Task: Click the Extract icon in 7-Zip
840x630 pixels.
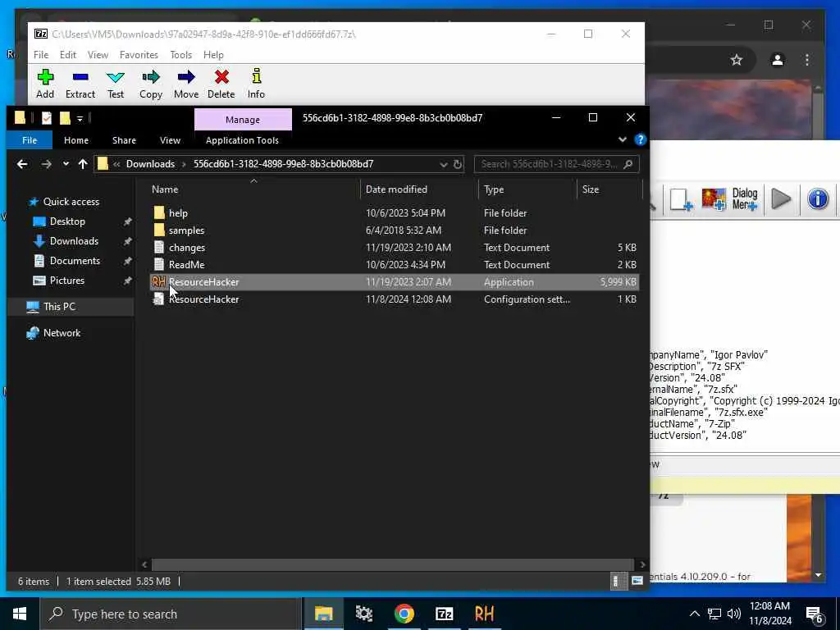Action: (80, 84)
